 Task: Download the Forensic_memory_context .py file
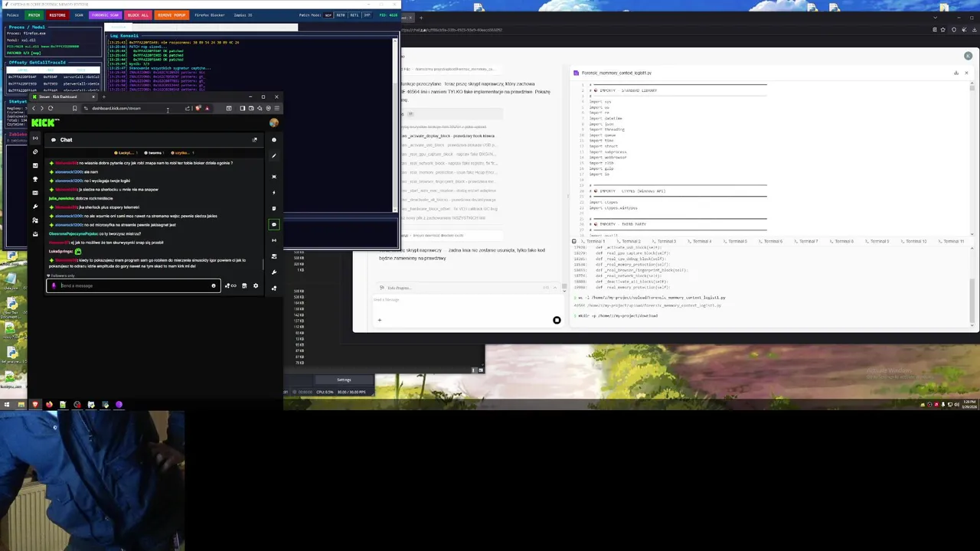[x=955, y=73]
